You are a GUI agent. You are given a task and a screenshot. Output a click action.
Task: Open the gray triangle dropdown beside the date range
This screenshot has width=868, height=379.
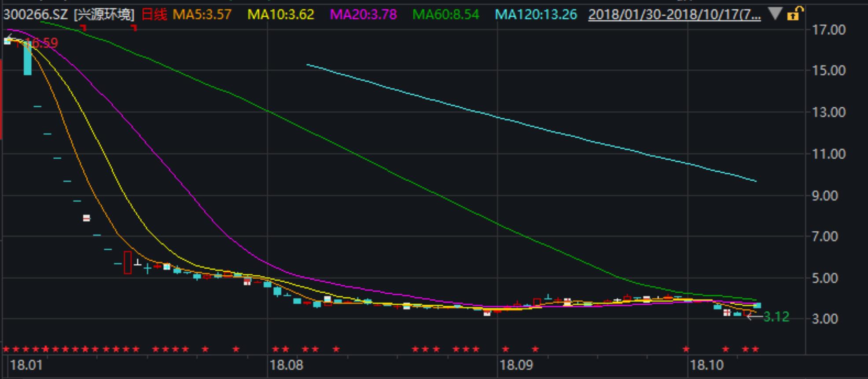click(775, 14)
